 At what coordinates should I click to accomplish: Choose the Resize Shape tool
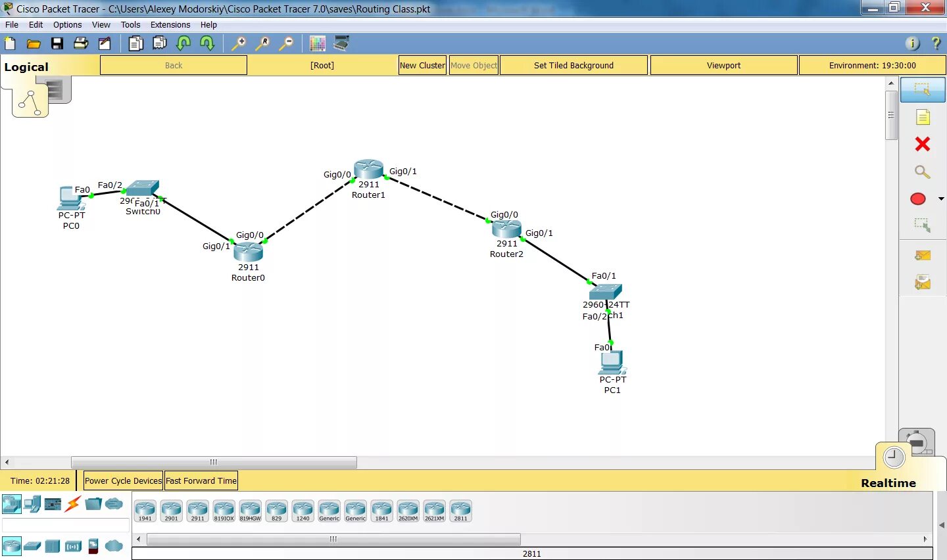(x=922, y=225)
